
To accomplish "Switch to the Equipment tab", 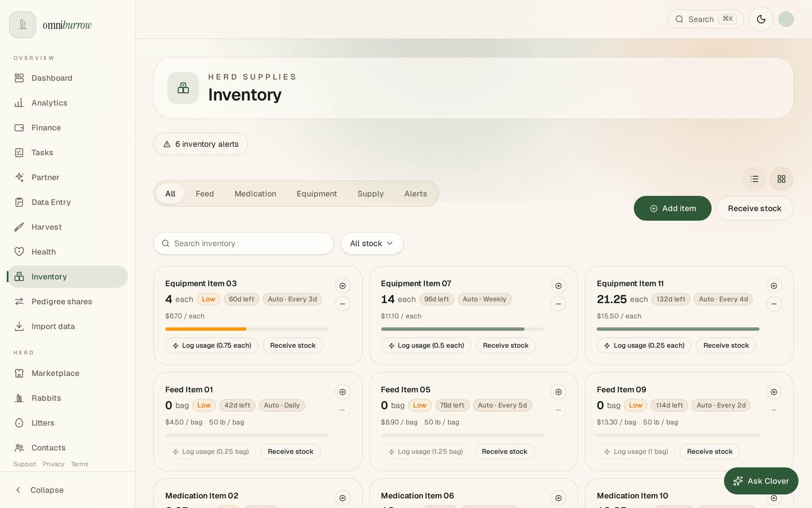I will pyautogui.click(x=317, y=194).
